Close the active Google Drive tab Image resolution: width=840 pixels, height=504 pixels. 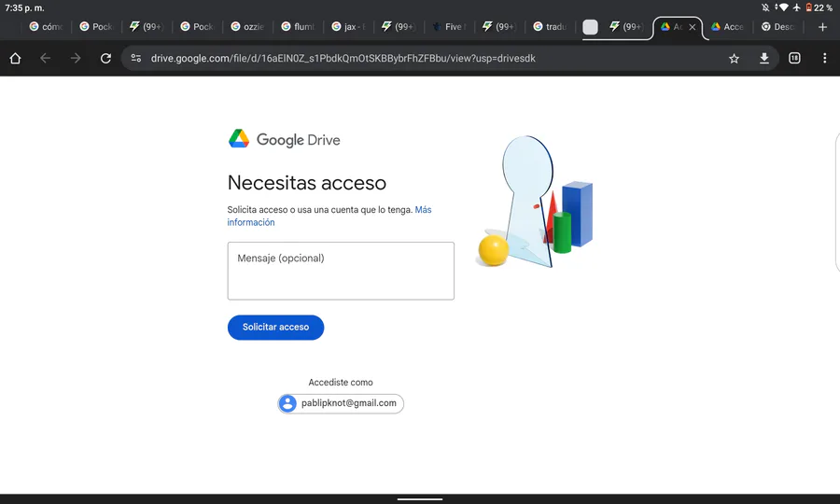693,27
